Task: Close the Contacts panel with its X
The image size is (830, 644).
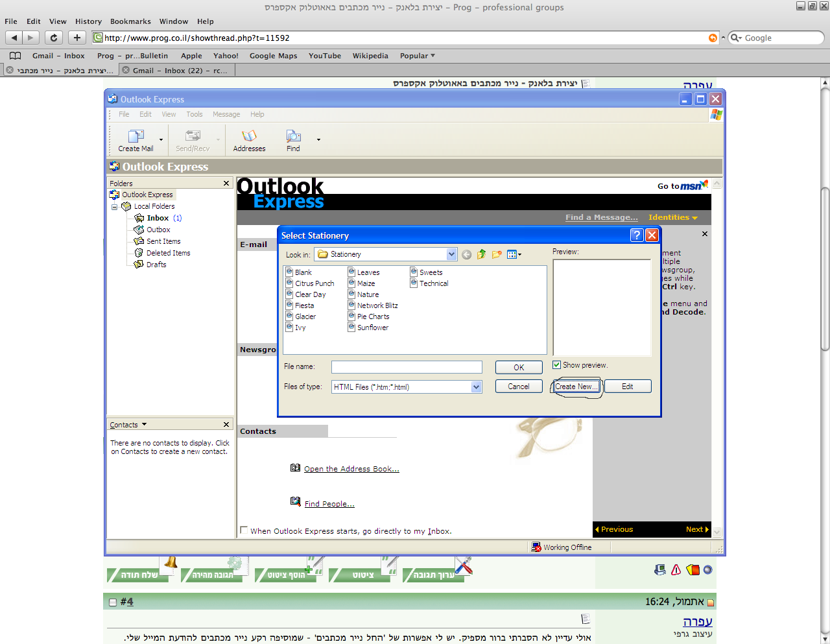Action: [226, 425]
